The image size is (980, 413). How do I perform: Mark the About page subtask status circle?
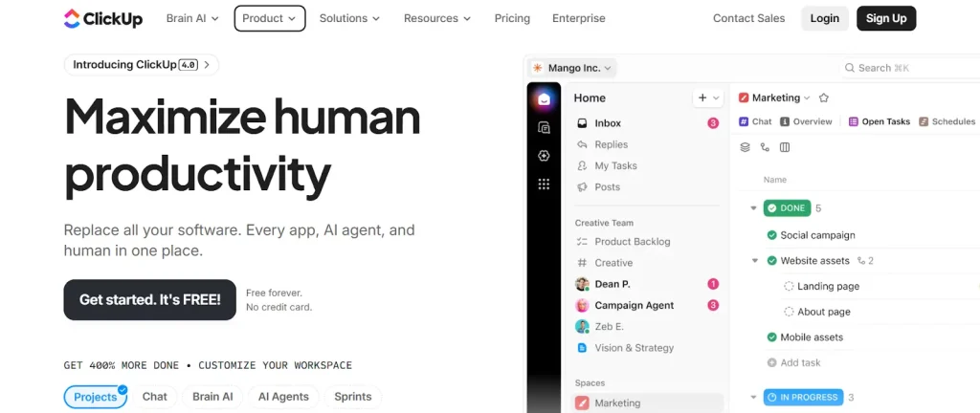(789, 312)
